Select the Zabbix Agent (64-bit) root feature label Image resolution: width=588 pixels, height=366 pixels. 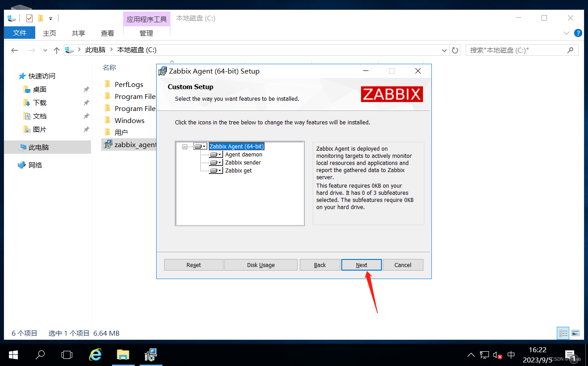click(236, 146)
